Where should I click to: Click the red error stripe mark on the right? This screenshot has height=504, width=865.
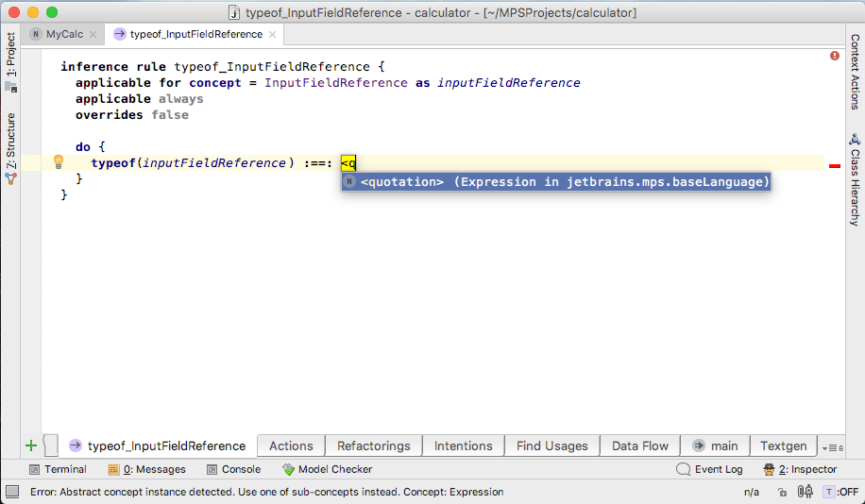(834, 166)
